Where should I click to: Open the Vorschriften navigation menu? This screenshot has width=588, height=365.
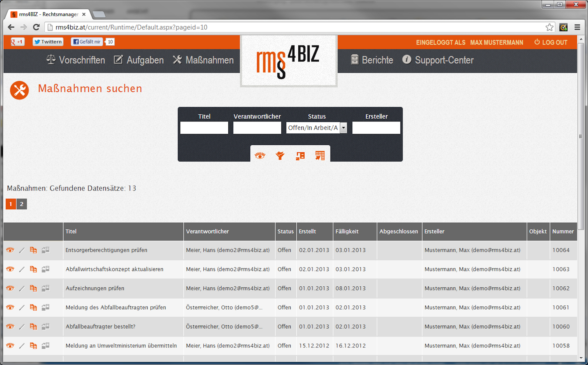pos(76,60)
